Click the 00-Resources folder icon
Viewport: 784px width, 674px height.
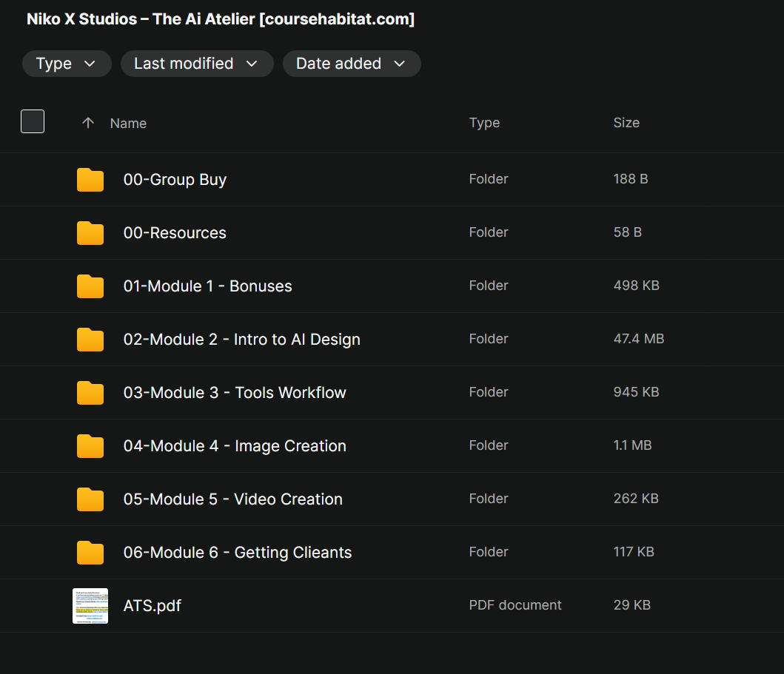(x=90, y=233)
